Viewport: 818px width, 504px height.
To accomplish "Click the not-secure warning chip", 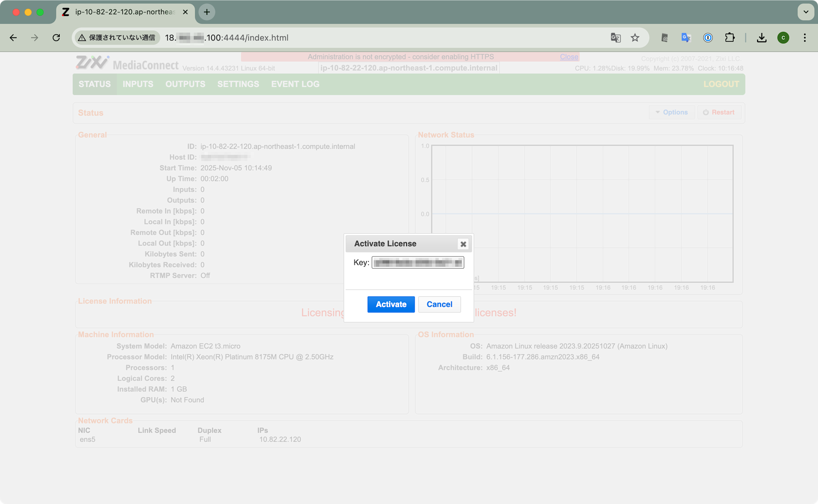I will [117, 38].
